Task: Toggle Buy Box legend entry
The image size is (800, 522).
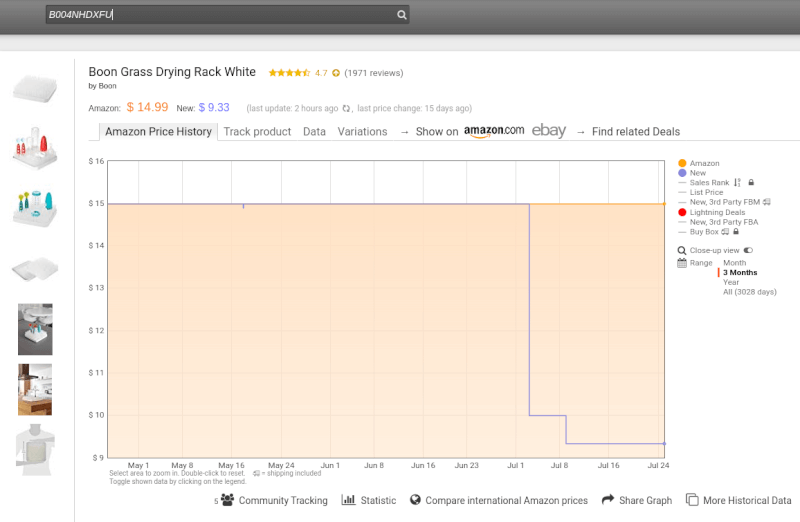Action: point(704,232)
